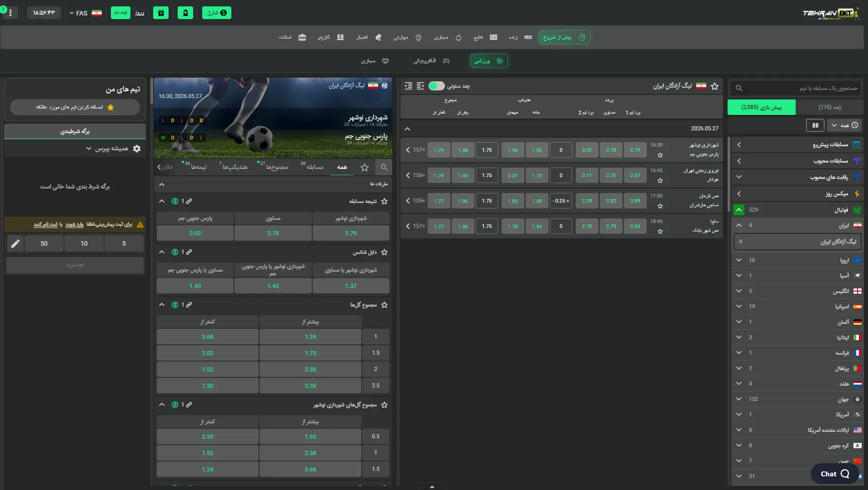The image size is (868, 490).
Task: Click the clock icon in time filter
Action: (x=855, y=125)
